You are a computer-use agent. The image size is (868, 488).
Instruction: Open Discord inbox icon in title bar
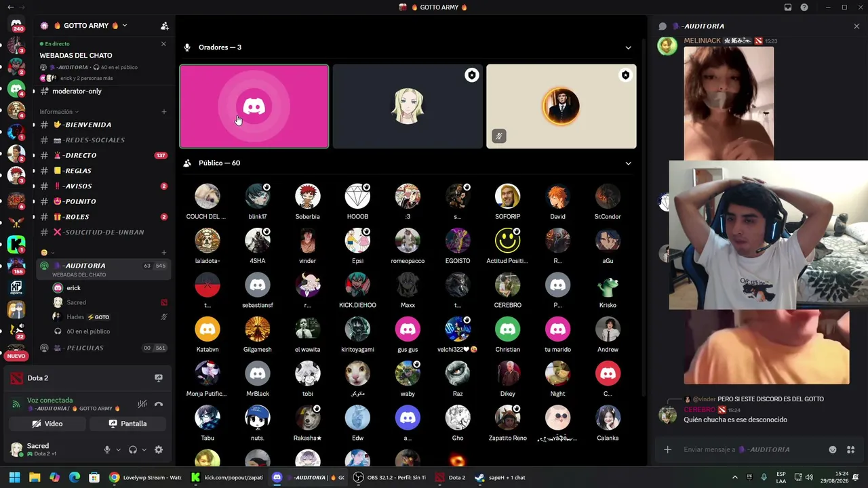pyautogui.click(x=788, y=7)
